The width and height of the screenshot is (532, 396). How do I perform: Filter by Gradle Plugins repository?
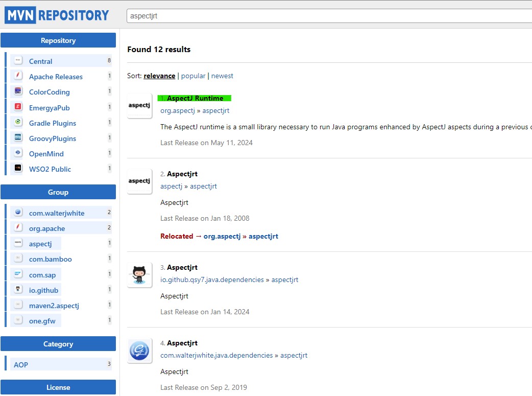point(53,123)
